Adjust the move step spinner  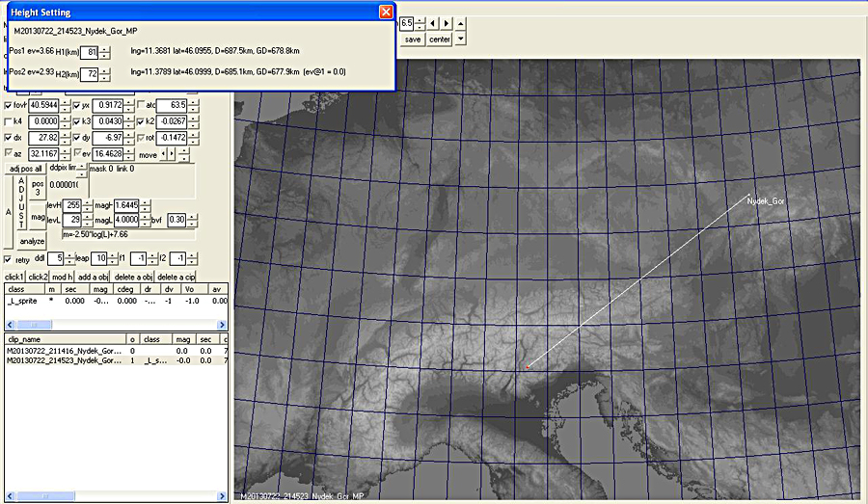[x=184, y=154]
